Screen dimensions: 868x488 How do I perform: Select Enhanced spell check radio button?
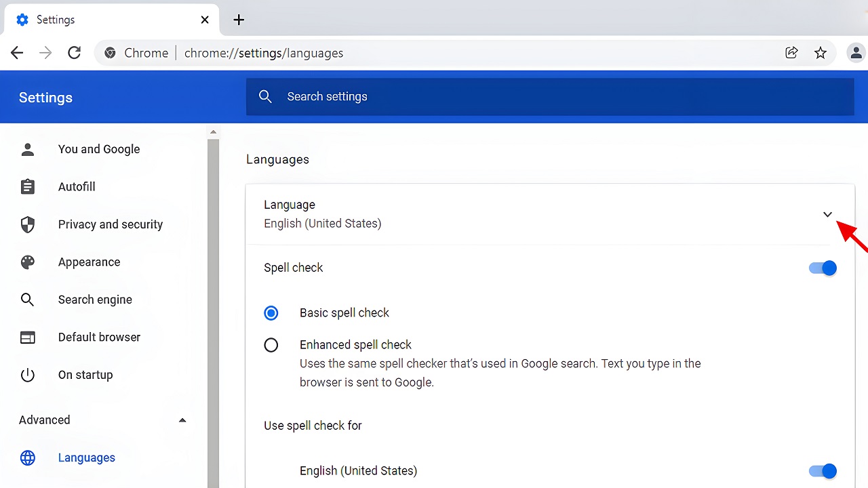(271, 346)
